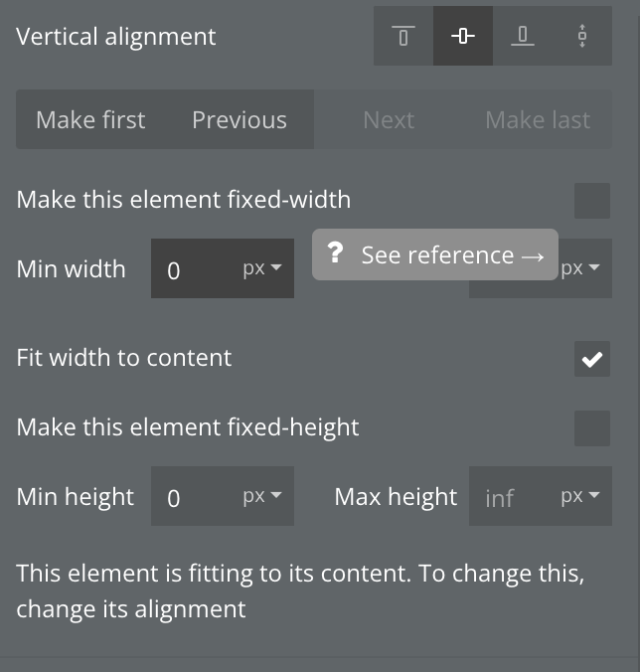The width and height of the screenshot is (640, 672).
Task: Click the Next order button
Action: pyautogui.click(x=389, y=119)
